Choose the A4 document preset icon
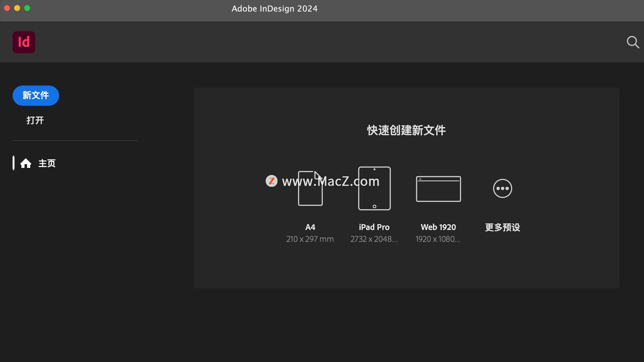This screenshot has height=362, width=644. (x=310, y=188)
